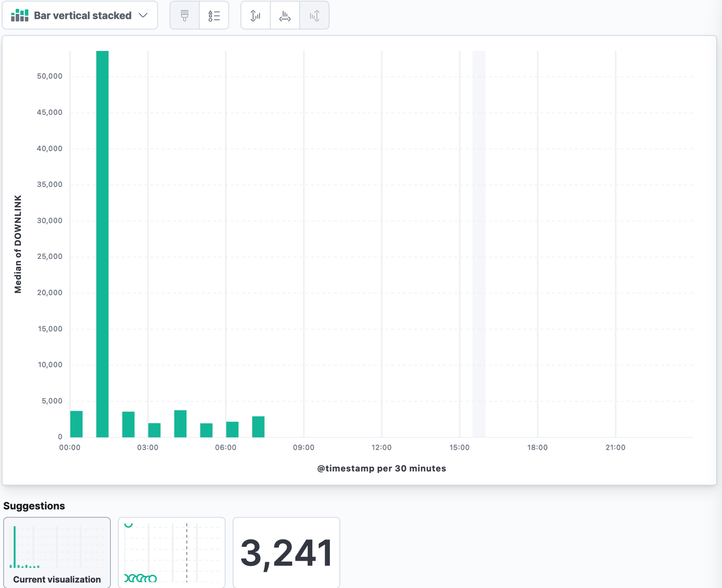This screenshot has height=588, width=722.
Task: Open the bottom axis settings icon
Action: 285,16
